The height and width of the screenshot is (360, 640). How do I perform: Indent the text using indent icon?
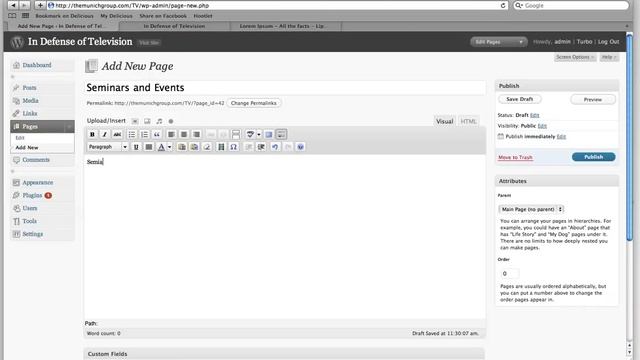pos(261,147)
